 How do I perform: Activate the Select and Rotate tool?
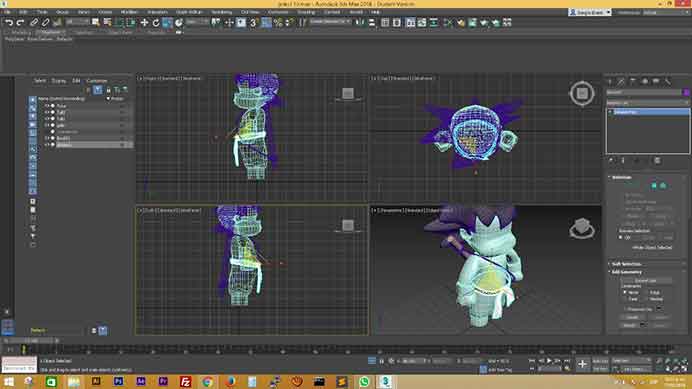[x=156, y=23]
